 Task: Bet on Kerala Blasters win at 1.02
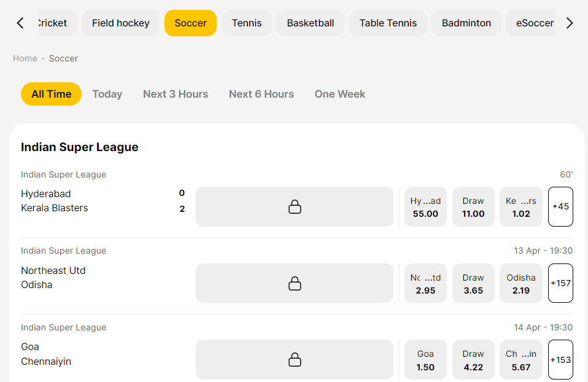[x=521, y=206]
